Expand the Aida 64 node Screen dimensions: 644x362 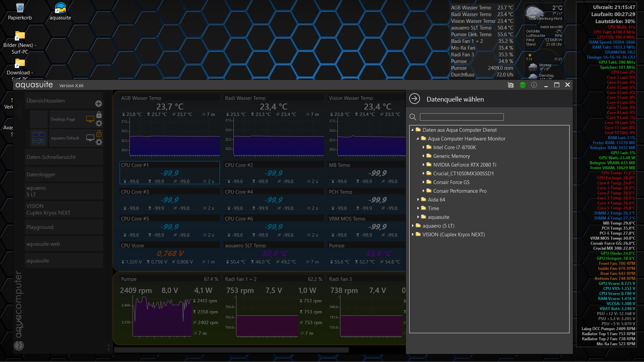[418, 200]
